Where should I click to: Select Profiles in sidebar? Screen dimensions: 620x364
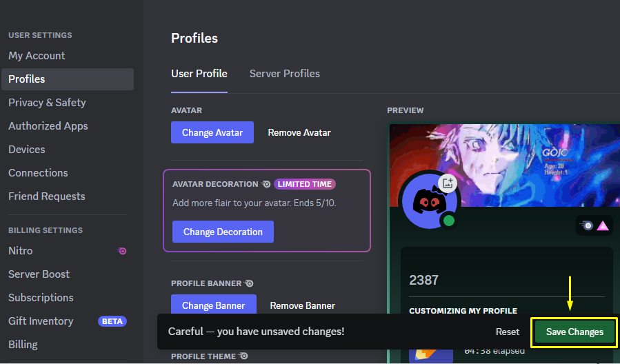(68, 79)
